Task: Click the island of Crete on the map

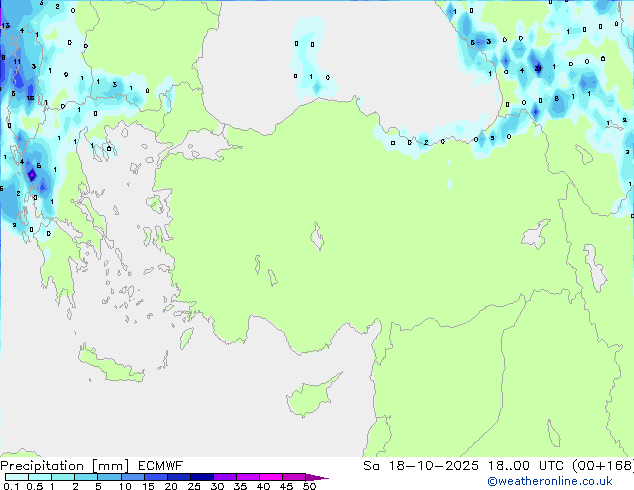Action: [110, 365]
